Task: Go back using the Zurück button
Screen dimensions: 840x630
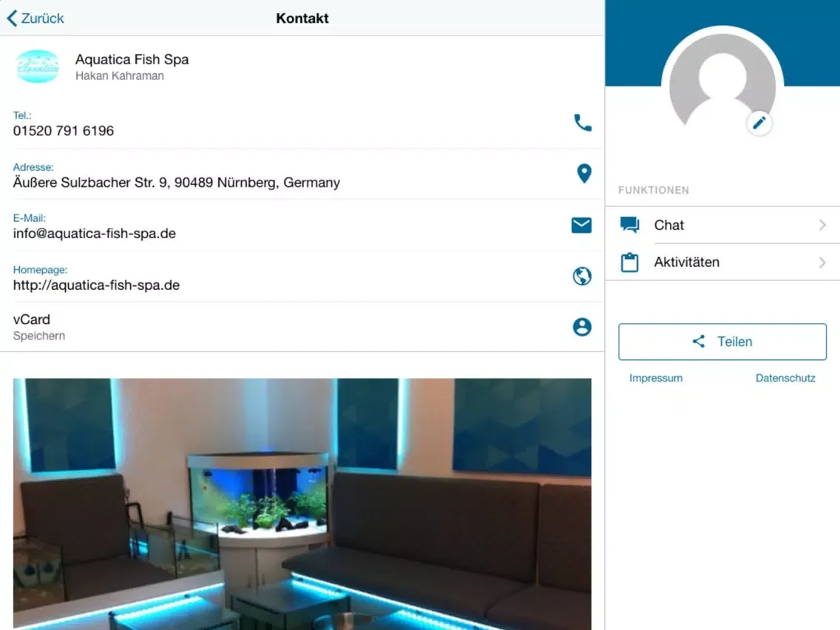Action: coord(35,18)
